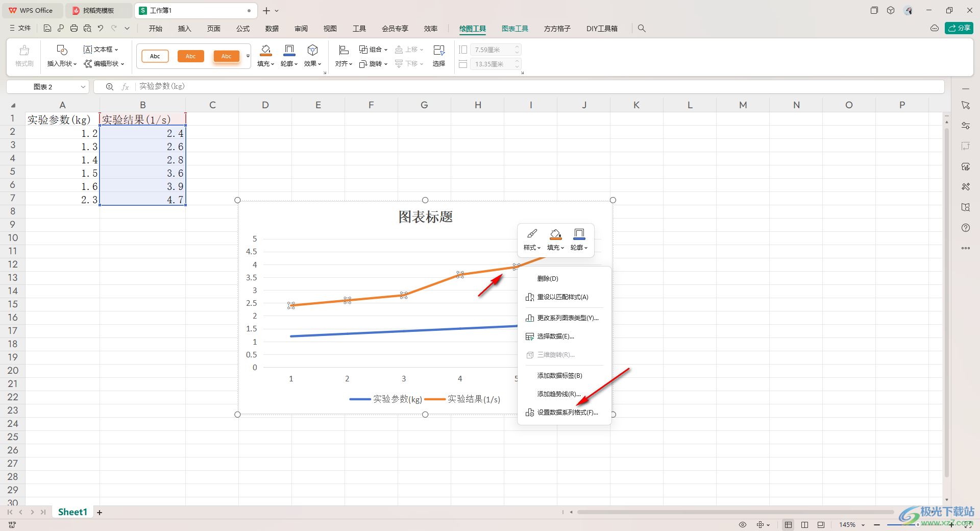Click the fx insert function icon
This screenshot has width=980, height=531.
point(125,87)
